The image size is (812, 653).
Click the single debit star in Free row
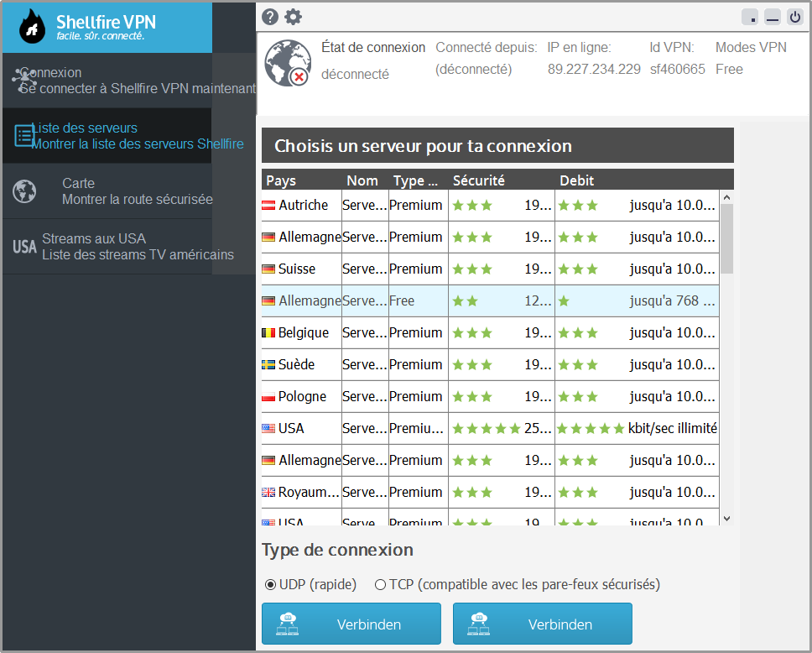point(564,301)
